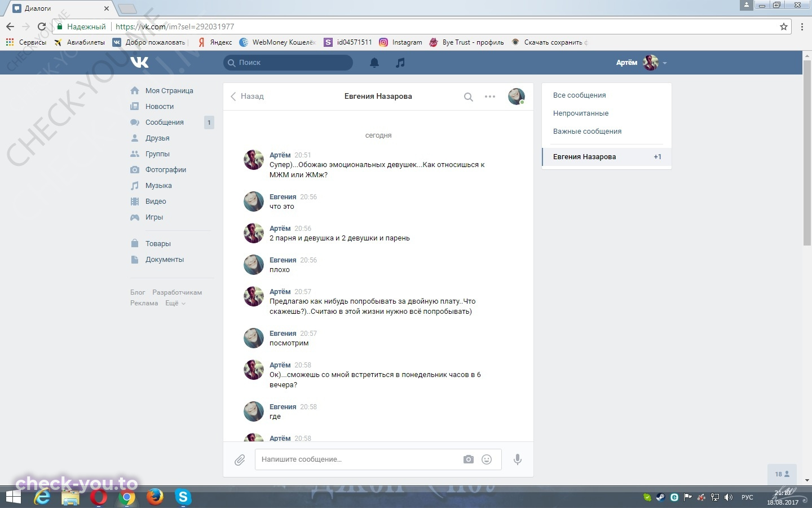The height and width of the screenshot is (508, 812).
Task: Click Назад to return to dialogs
Action: [x=247, y=97]
